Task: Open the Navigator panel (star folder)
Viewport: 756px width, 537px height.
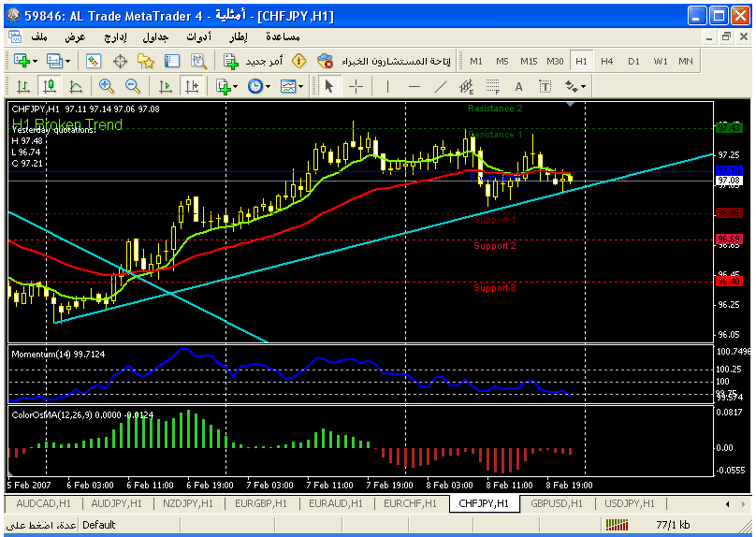Action: pyautogui.click(x=145, y=61)
